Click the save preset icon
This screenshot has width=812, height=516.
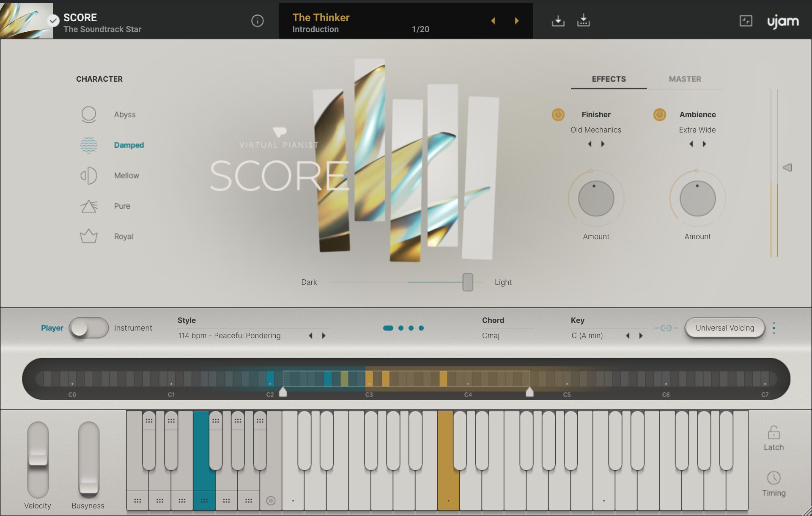pos(558,20)
